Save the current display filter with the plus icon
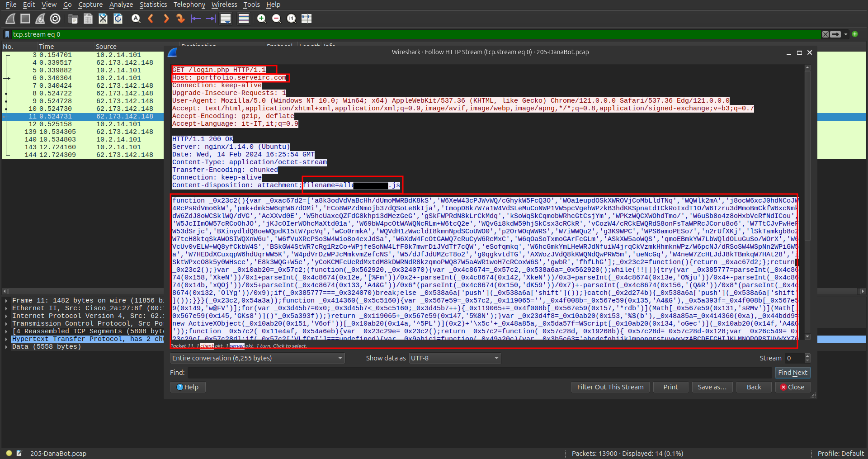 [856, 34]
